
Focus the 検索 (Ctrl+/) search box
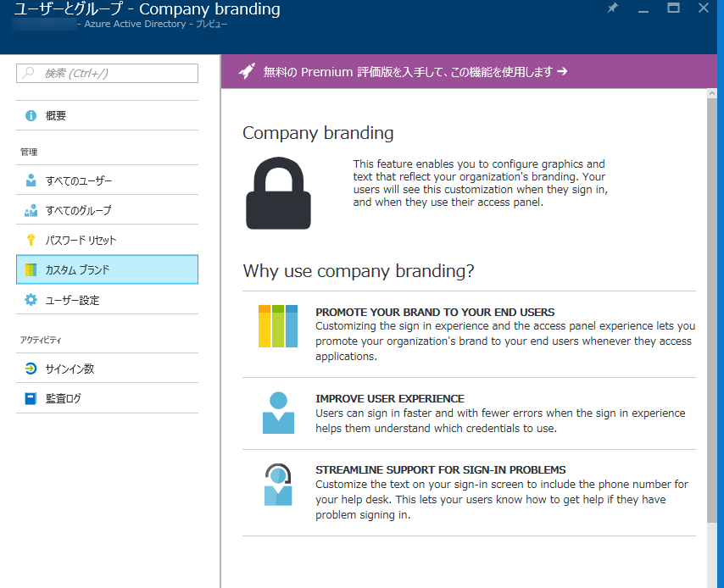click(x=107, y=73)
